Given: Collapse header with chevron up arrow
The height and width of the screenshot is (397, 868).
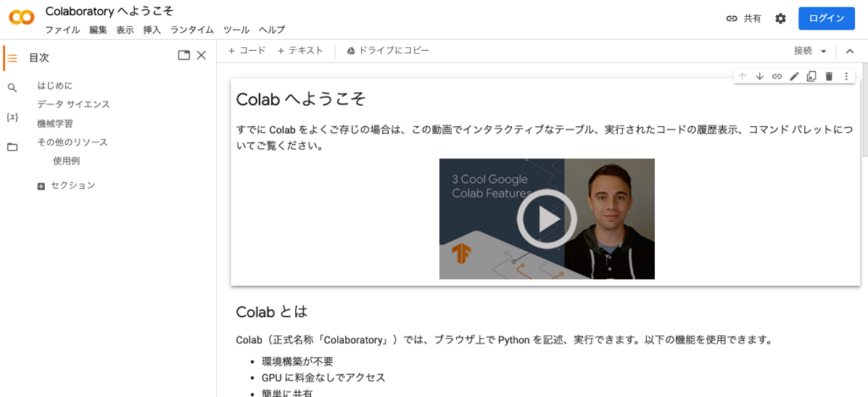Looking at the screenshot, I should pyautogui.click(x=850, y=51).
